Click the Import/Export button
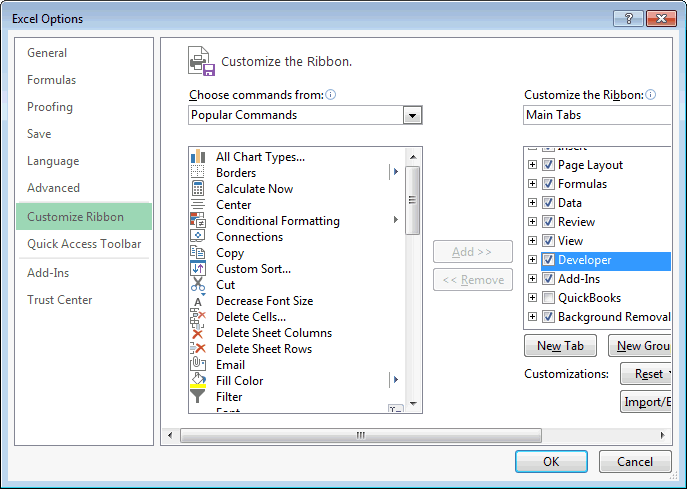The width and height of the screenshot is (687, 489). (646, 401)
